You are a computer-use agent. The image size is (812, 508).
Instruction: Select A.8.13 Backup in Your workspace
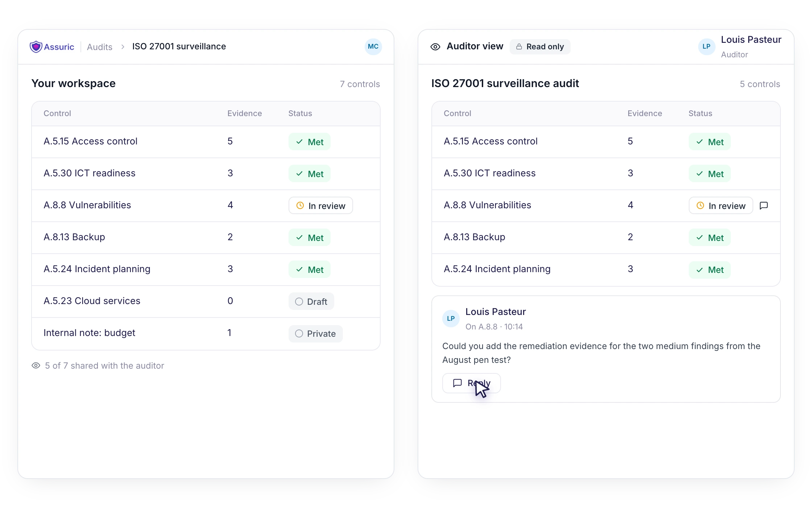[206, 238]
